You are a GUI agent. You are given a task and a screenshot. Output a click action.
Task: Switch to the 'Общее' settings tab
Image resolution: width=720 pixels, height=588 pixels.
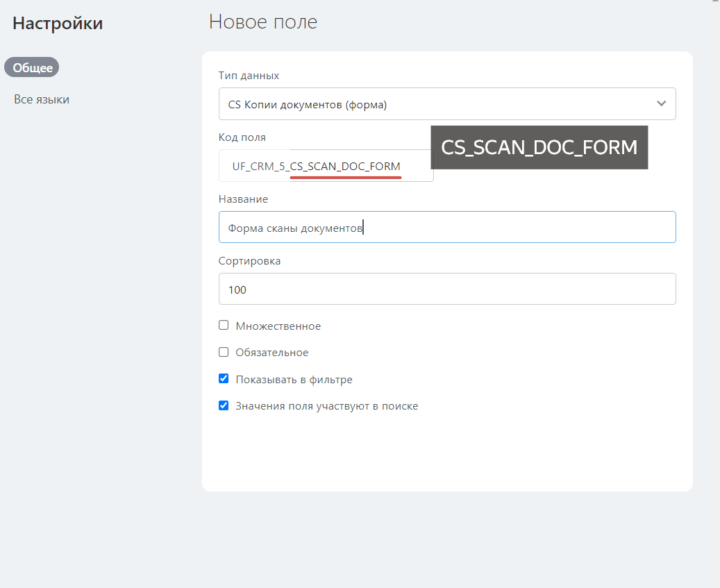[32, 67]
